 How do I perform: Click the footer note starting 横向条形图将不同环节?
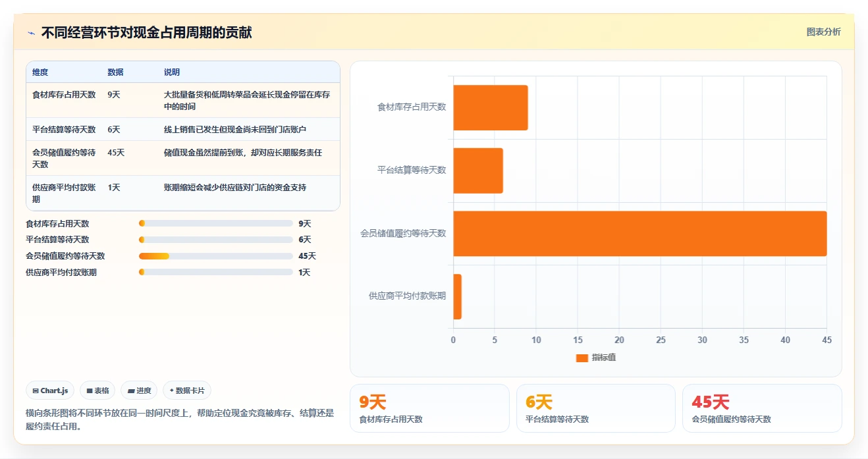click(180, 419)
